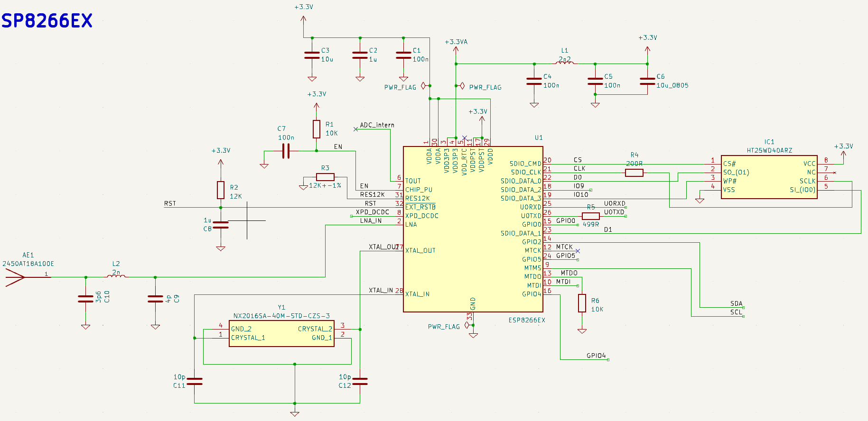Screen dimensions: 868x421
Task: Click the XPD_DCDC net label on pin 8
Action: tap(373, 212)
